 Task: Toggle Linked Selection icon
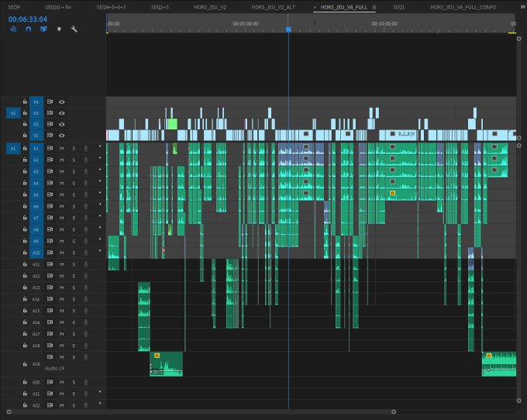tap(43, 29)
